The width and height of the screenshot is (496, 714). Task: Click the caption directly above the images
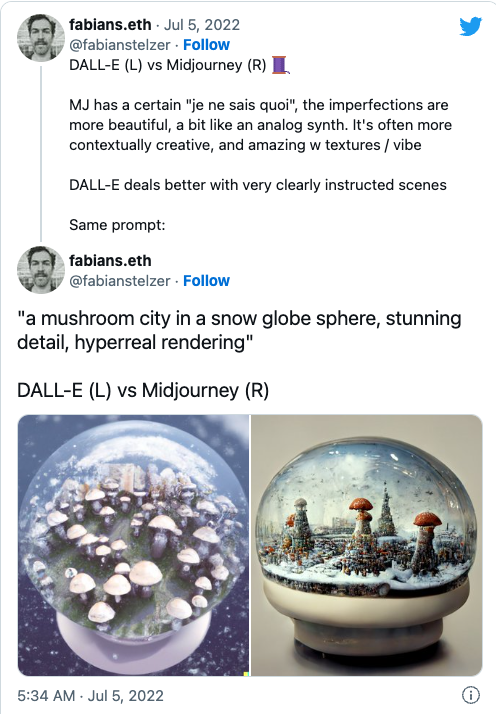pos(143,390)
